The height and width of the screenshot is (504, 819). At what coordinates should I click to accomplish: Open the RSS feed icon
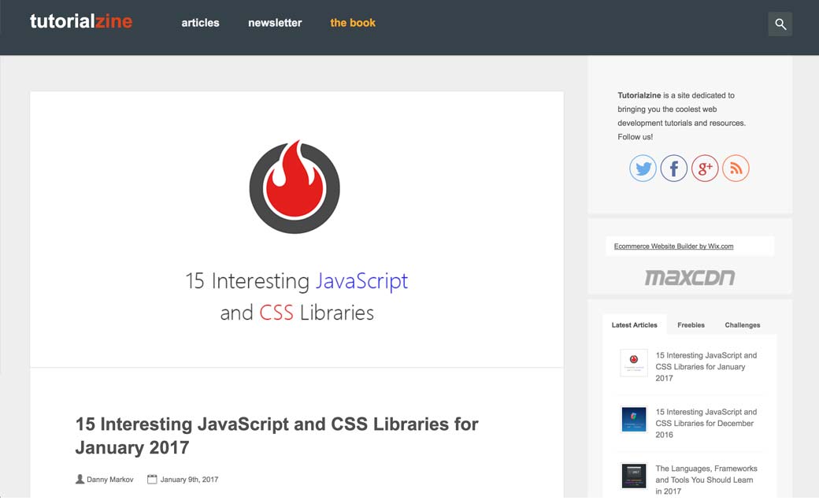(x=736, y=168)
